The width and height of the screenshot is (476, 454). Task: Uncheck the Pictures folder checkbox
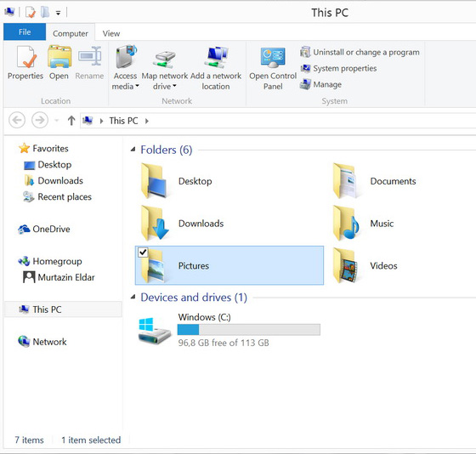coord(143,252)
